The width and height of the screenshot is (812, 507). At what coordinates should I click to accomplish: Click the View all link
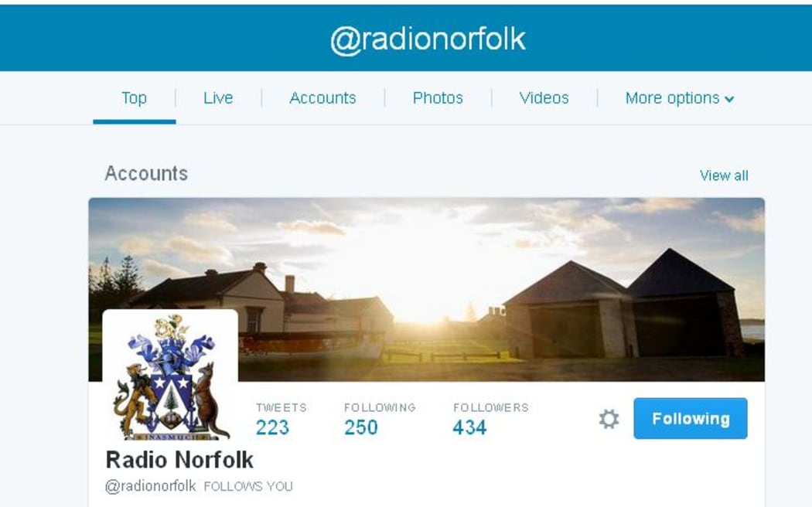(723, 176)
